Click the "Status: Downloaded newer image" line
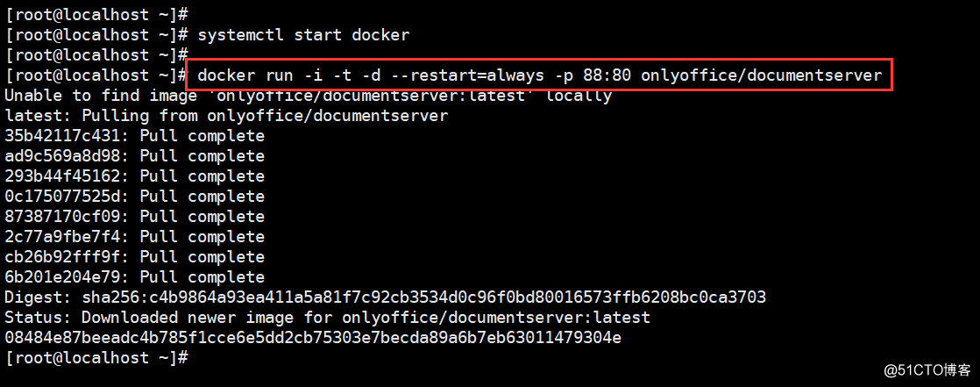Image resolution: width=980 pixels, height=387 pixels. coord(327,318)
